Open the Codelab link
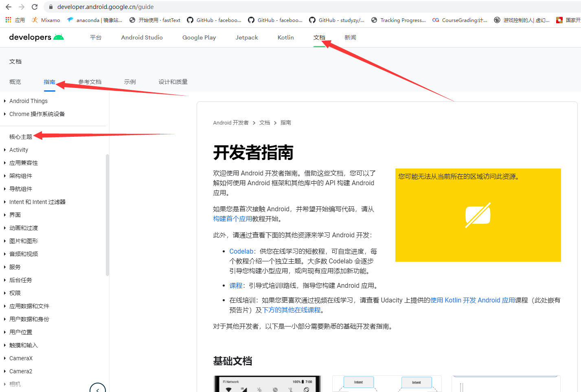 (x=241, y=251)
